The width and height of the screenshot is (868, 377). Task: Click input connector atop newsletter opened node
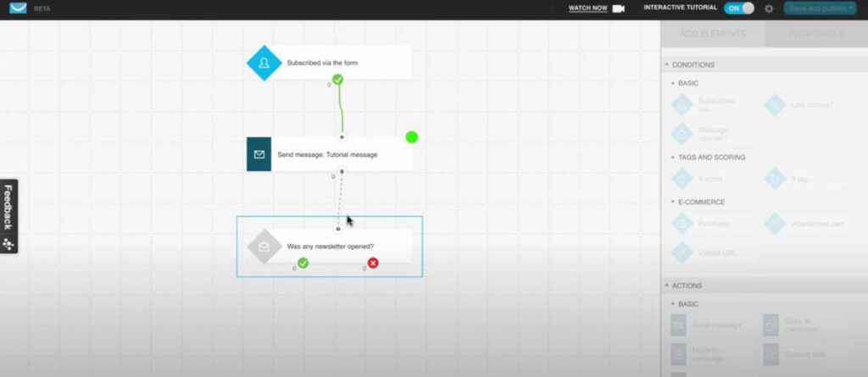(338, 229)
